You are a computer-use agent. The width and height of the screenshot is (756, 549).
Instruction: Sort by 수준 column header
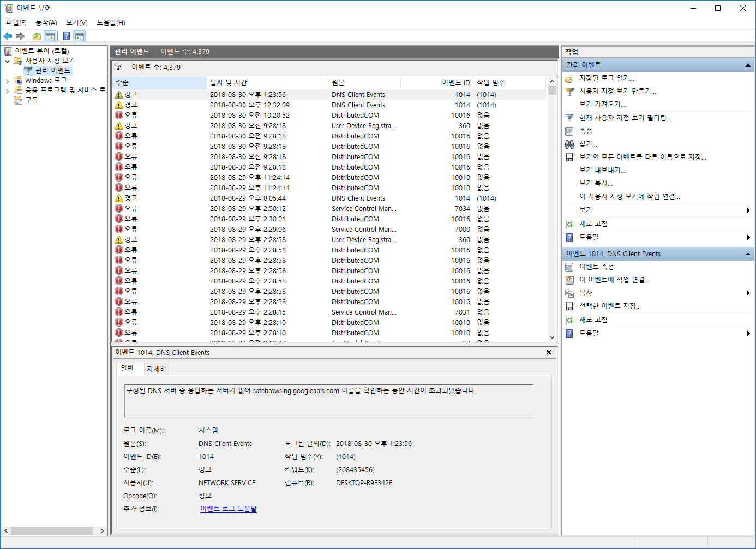160,82
